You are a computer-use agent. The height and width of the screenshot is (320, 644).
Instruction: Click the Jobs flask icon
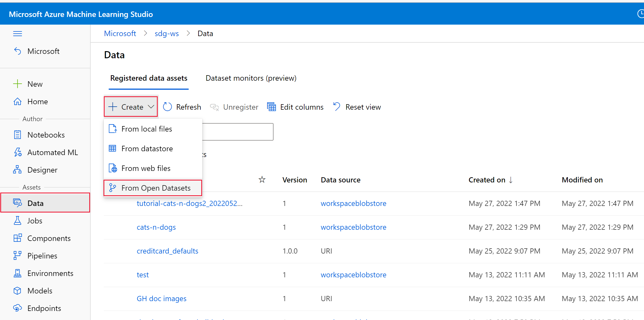pyautogui.click(x=18, y=221)
